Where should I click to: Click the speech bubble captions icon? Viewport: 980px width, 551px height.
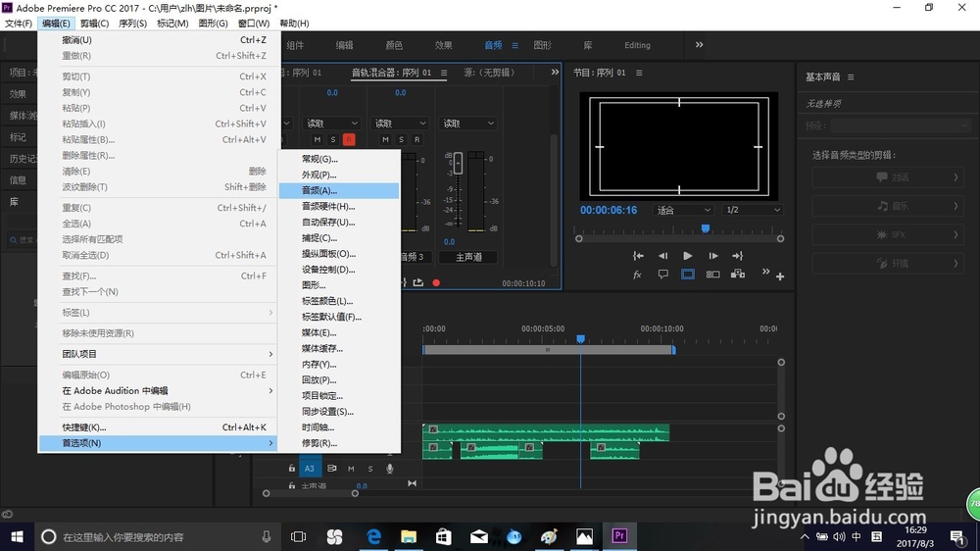coord(663,274)
